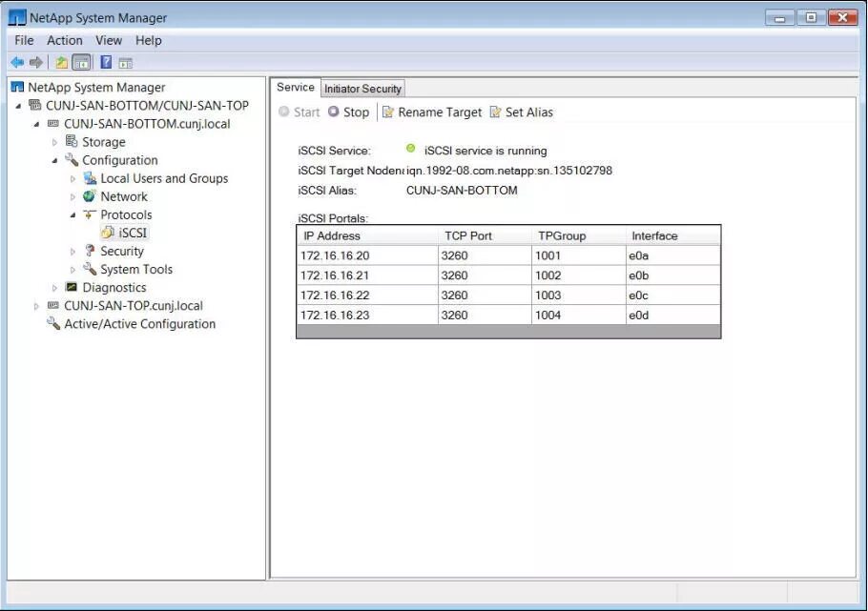This screenshot has width=868, height=611.
Task: Open the View menu
Action: pyautogui.click(x=109, y=40)
